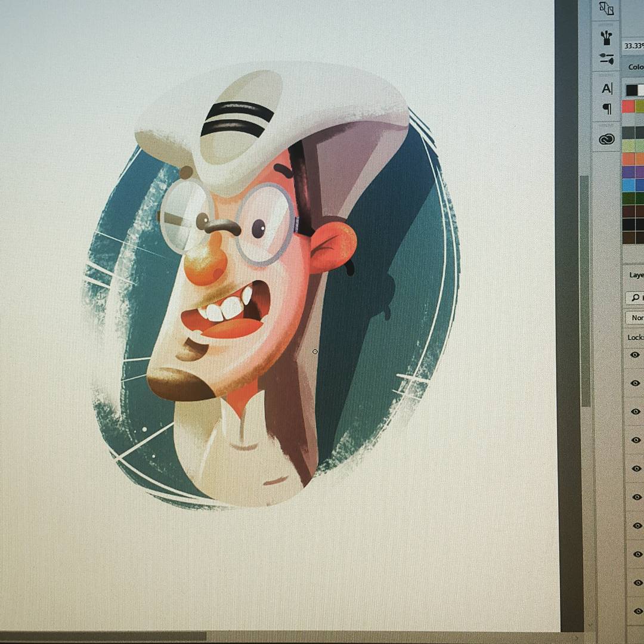Screen dimensions: 644x644
Task: Switch to the Color panel tab
Action: click(636, 67)
